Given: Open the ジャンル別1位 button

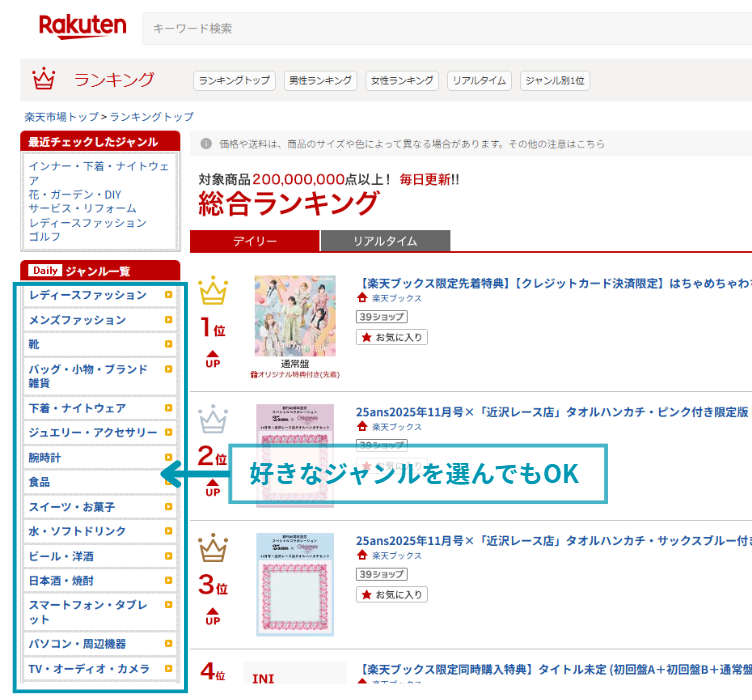Looking at the screenshot, I should pyautogui.click(x=555, y=80).
